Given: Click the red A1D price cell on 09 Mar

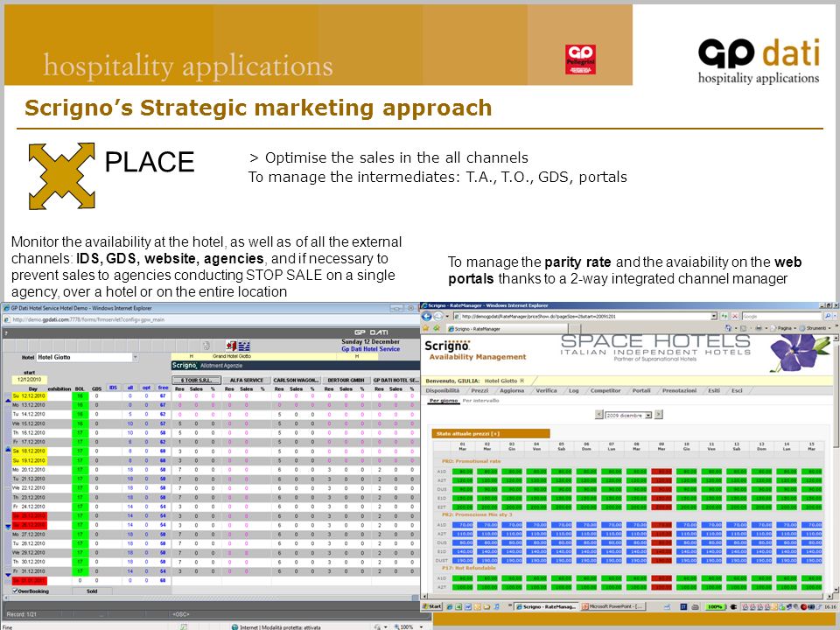Looking at the screenshot, I should coord(662,472).
